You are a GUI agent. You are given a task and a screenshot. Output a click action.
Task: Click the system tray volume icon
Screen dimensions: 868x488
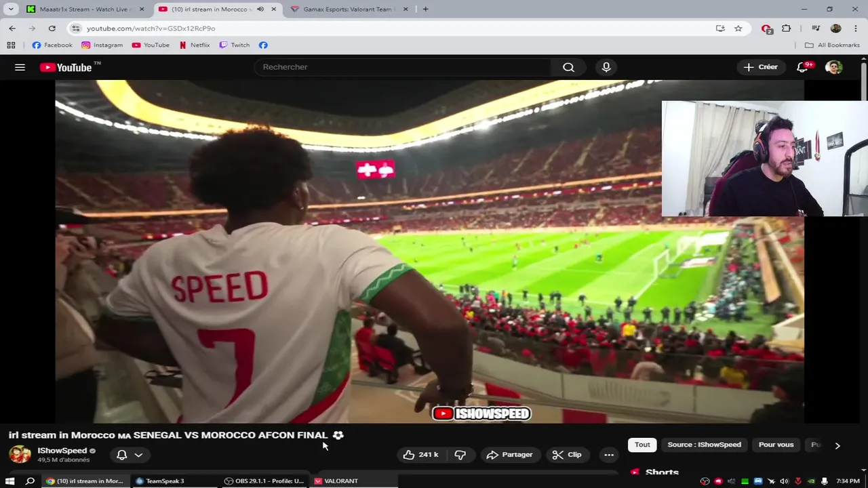click(785, 481)
